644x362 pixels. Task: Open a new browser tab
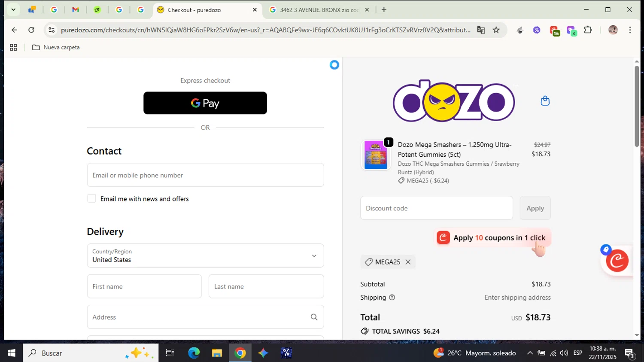tap(384, 10)
